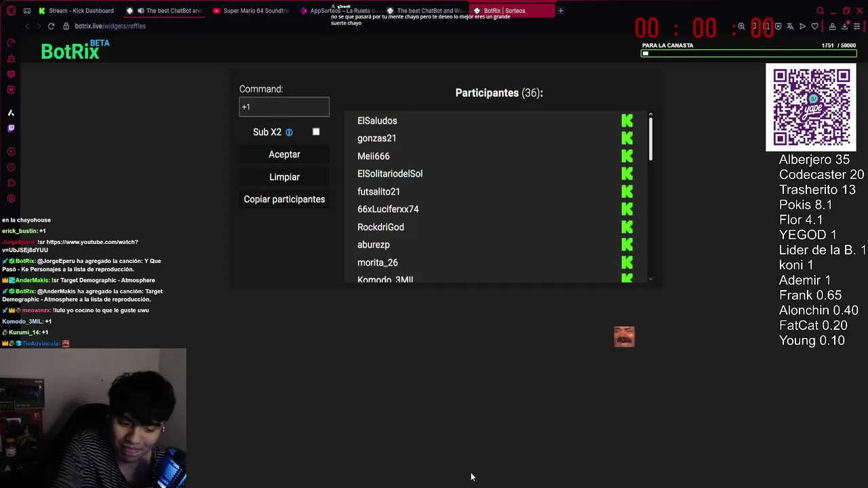Open a new browser tab
The width and height of the screenshot is (868, 488).
560,11
